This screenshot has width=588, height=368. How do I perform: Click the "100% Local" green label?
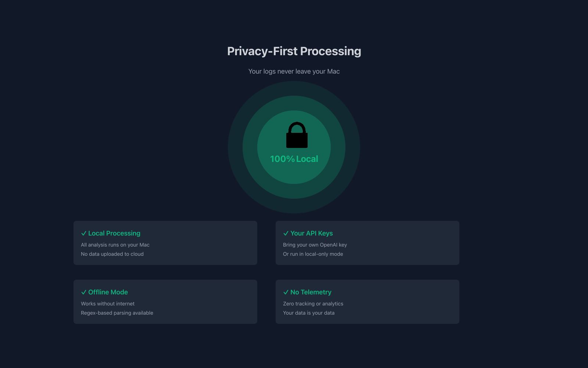click(x=294, y=159)
